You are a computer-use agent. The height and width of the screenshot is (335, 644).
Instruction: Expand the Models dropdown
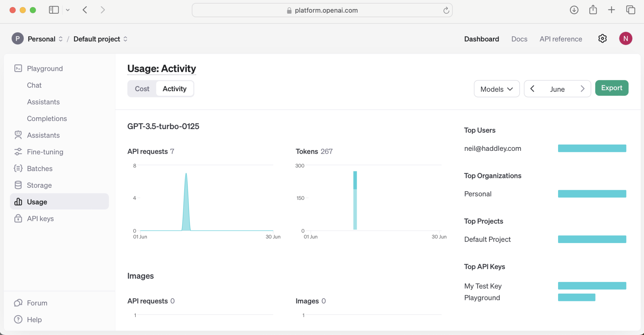(x=496, y=89)
